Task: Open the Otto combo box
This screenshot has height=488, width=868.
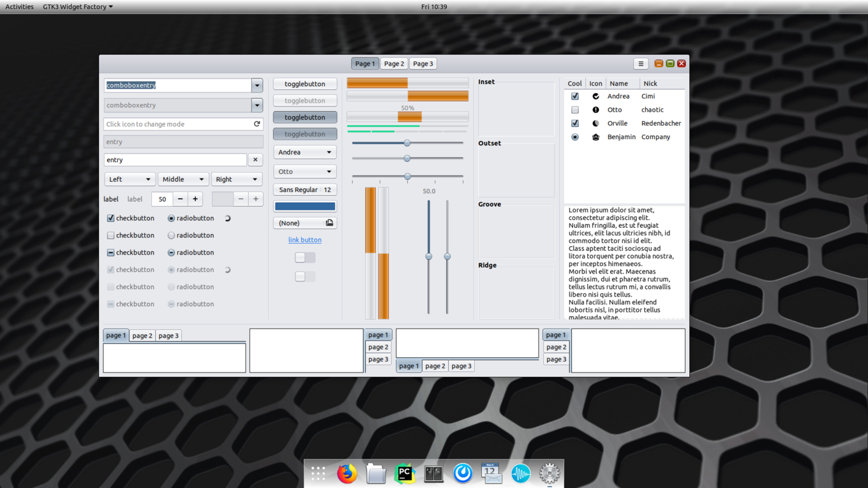Action: click(x=305, y=172)
